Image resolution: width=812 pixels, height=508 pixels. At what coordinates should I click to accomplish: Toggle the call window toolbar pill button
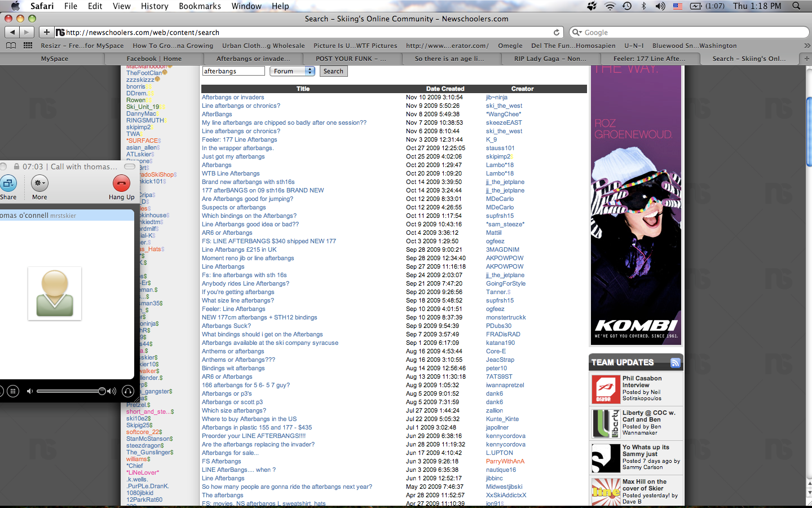point(130,167)
